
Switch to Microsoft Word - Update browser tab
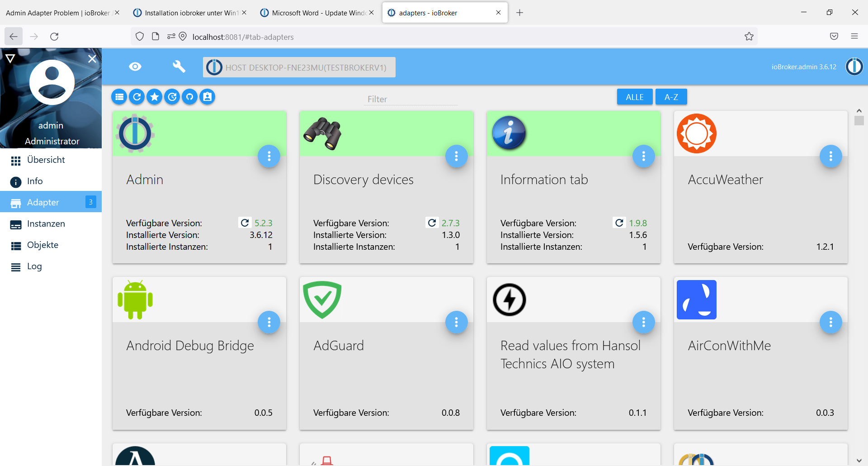click(x=317, y=13)
